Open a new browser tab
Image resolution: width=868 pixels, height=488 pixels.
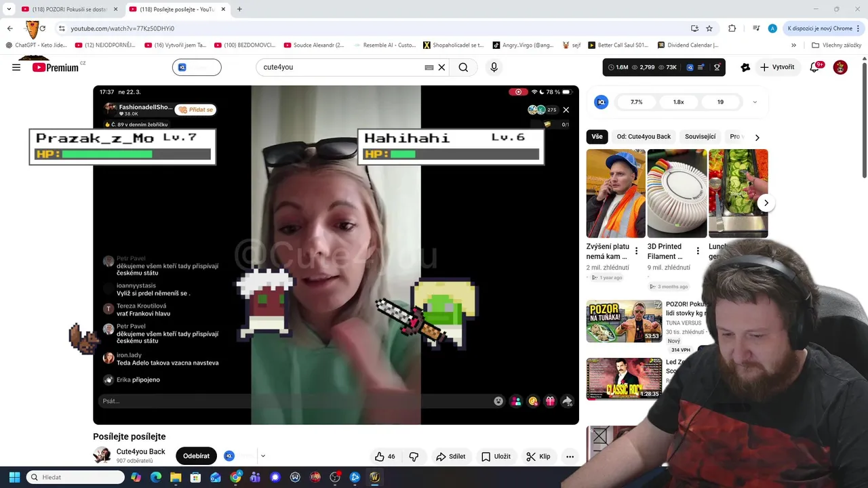tap(239, 9)
